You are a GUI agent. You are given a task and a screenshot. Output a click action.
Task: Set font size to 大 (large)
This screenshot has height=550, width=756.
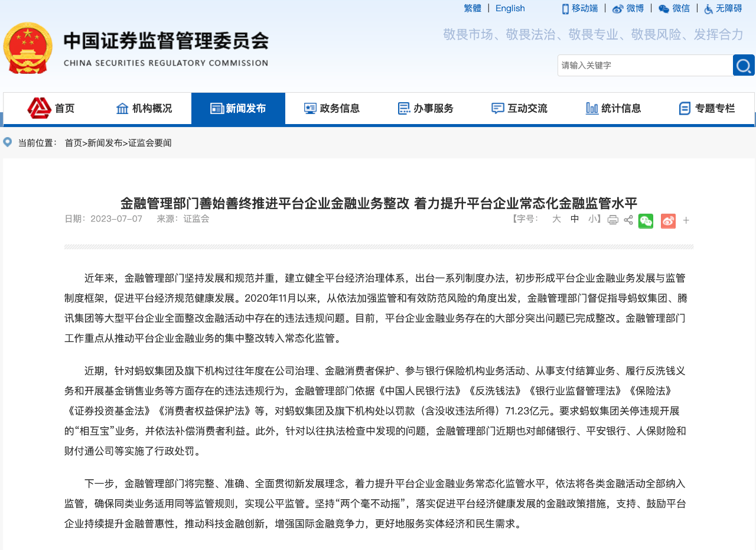pos(556,219)
